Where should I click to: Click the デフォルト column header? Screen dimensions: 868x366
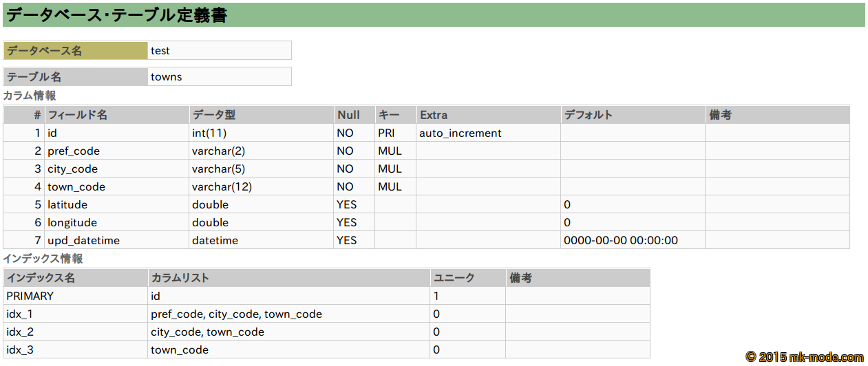[588, 115]
